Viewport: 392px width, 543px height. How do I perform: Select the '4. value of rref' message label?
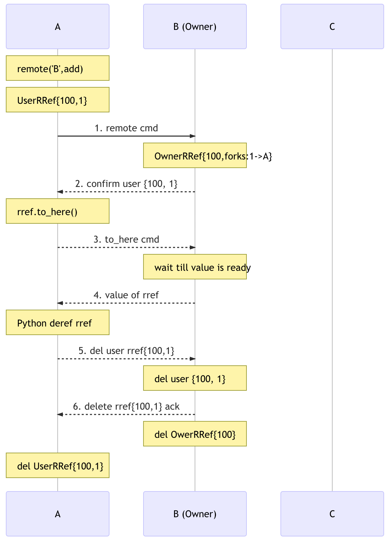click(x=126, y=295)
